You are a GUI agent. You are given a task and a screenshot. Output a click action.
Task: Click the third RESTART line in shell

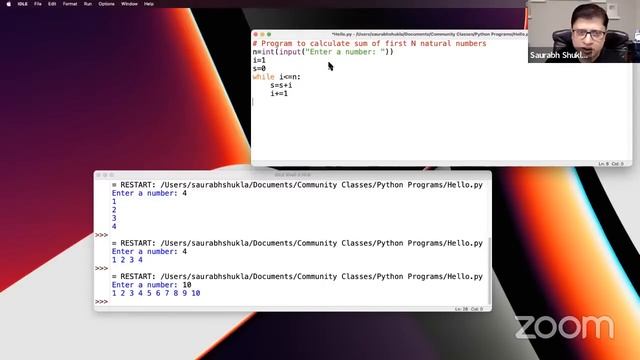click(x=297, y=277)
